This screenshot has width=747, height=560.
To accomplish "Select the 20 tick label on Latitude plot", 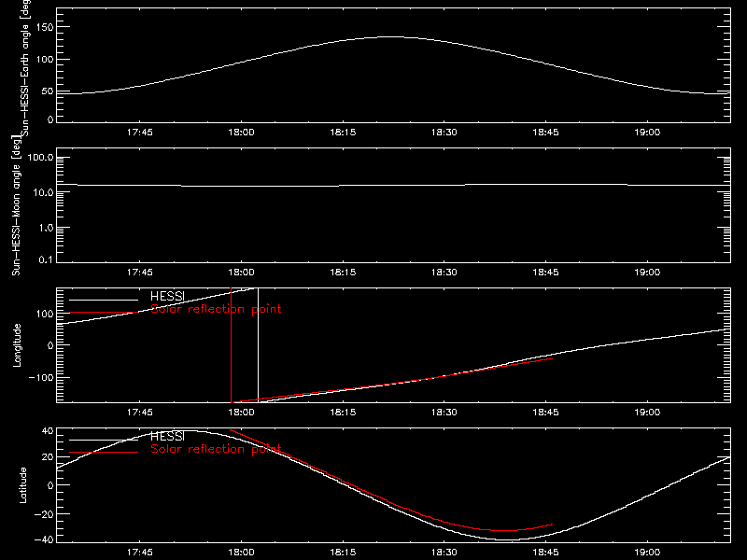I will (x=48, y=457).
